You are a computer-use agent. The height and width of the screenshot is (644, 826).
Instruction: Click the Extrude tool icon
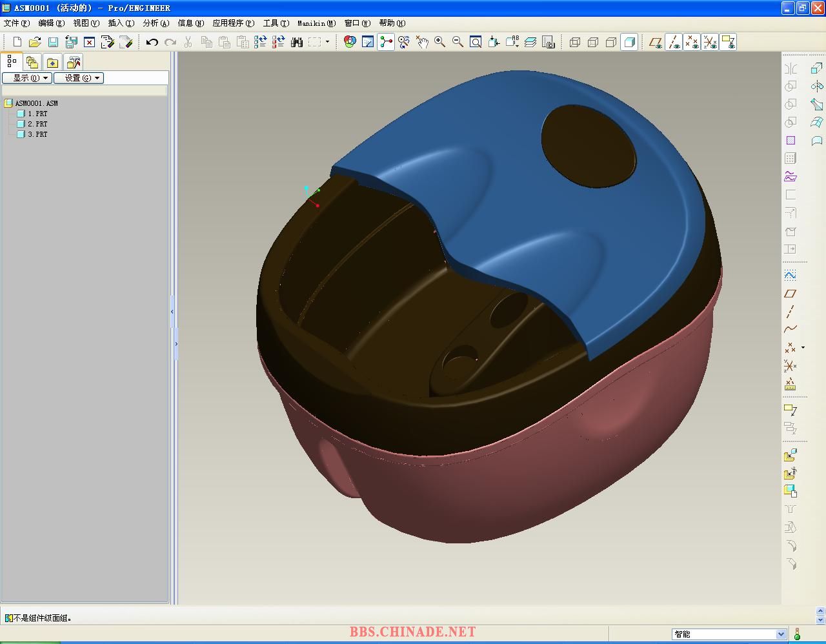(x=816, y=68)
